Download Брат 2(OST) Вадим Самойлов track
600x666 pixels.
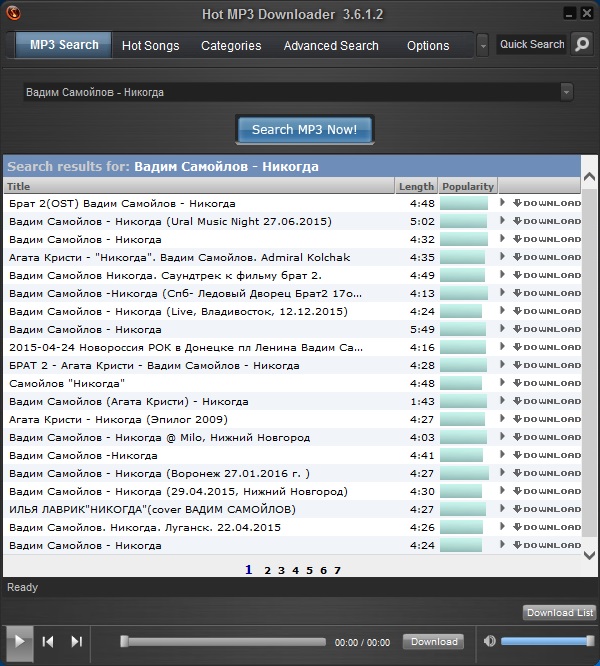coord(547,203)
